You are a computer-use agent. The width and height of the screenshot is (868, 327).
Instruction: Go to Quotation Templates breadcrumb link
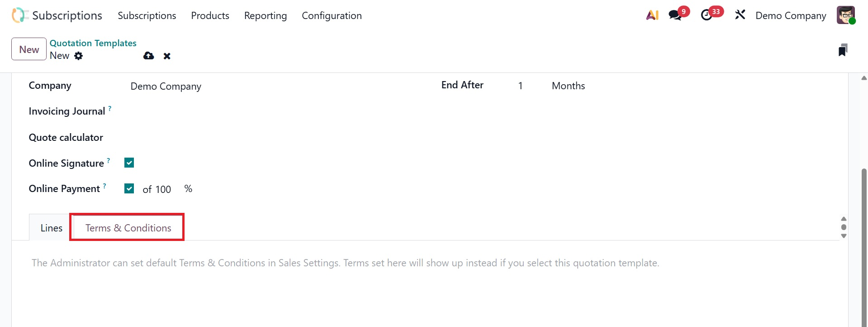pyautogui.click(x=93, y=43)
